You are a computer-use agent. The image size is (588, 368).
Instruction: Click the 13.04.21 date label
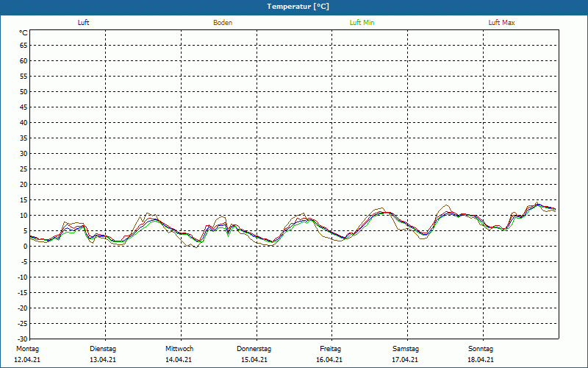tap(103, 360)
